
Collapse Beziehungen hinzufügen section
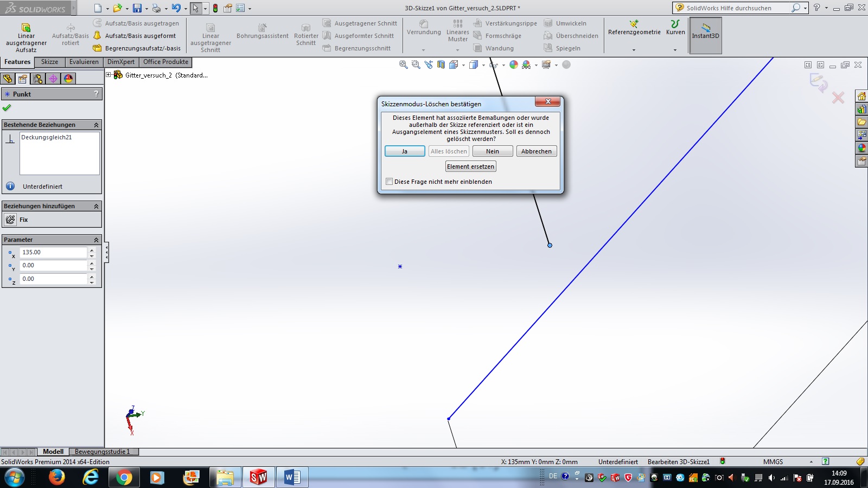pos(97,206)
